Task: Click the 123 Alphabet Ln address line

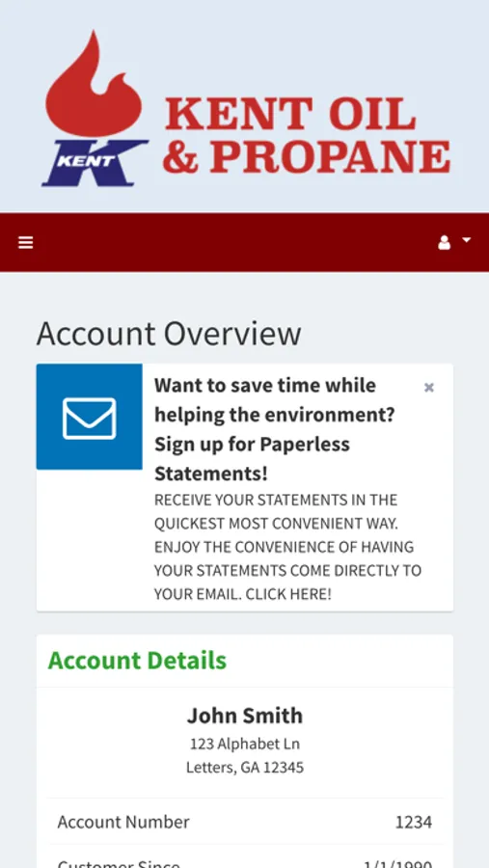Action: click(245, 744)
